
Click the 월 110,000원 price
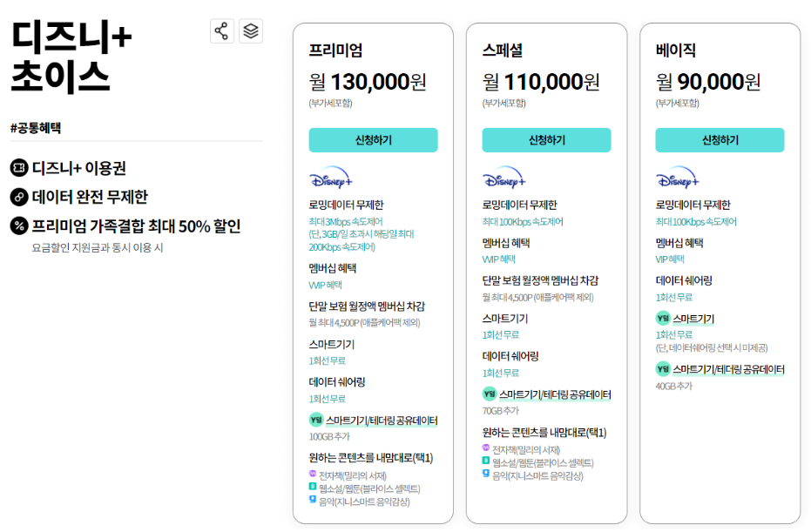541,82
